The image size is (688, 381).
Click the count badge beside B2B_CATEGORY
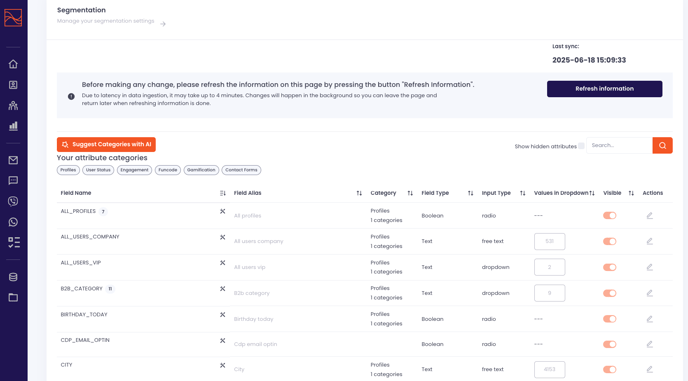[x=110, y=289]
